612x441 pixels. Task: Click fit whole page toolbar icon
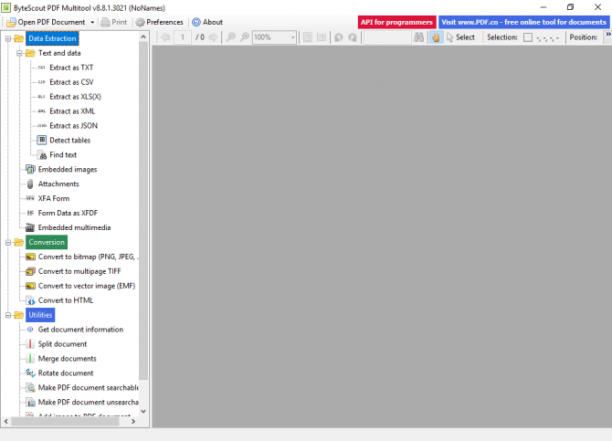tap(308, 37)
